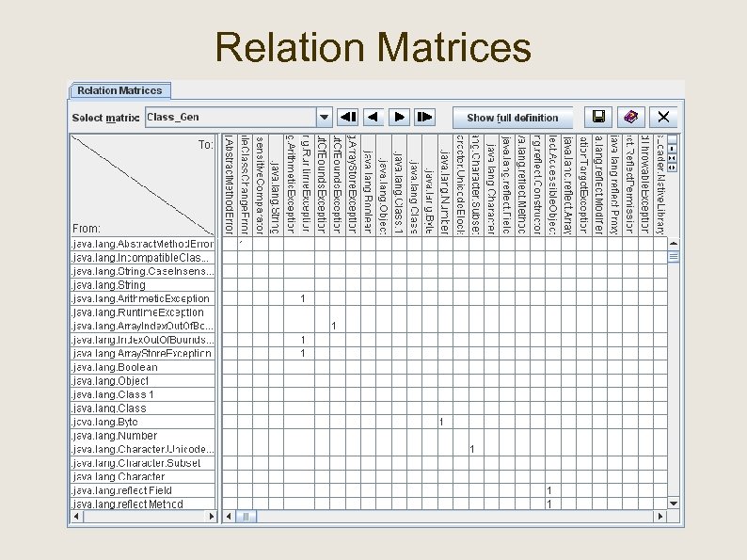Select row java.lang.IndexOutOfBounds...
The height and width of the screenshot is (560, 747).
(x=143, y=340)
